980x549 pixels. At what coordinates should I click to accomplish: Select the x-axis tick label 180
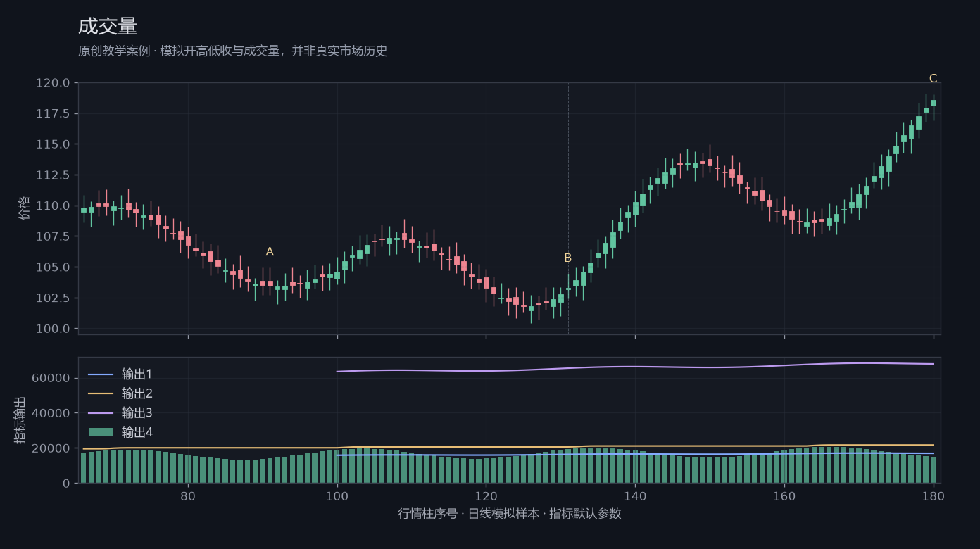tap(934, 495)
